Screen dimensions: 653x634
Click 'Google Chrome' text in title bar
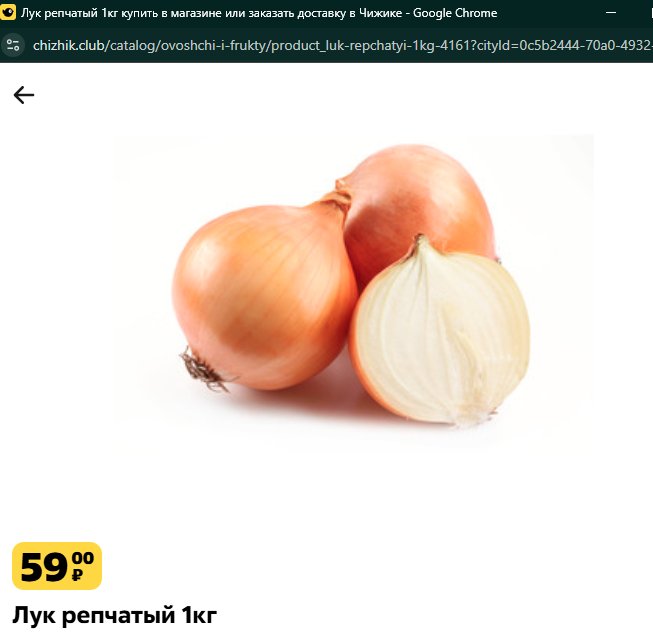point(455,13)
